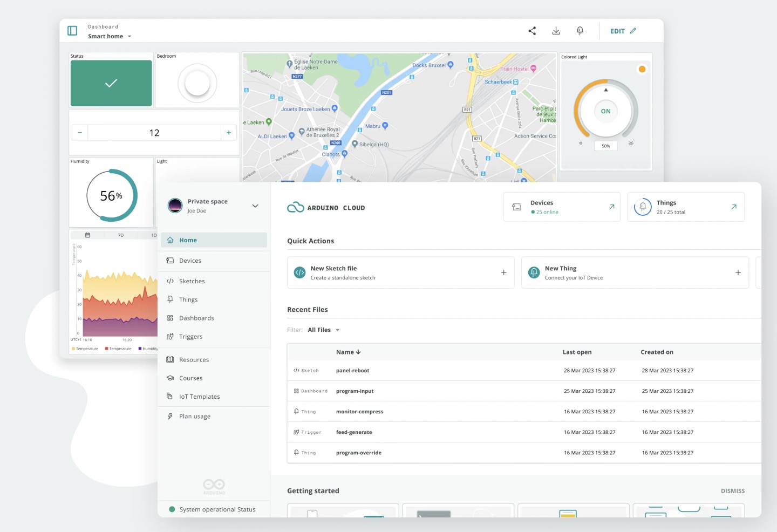Toggle the Colored Light ON button

[606, 111]
